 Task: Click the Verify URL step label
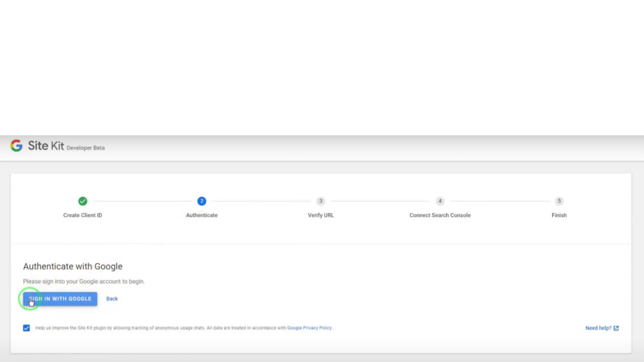click(321, 215)
